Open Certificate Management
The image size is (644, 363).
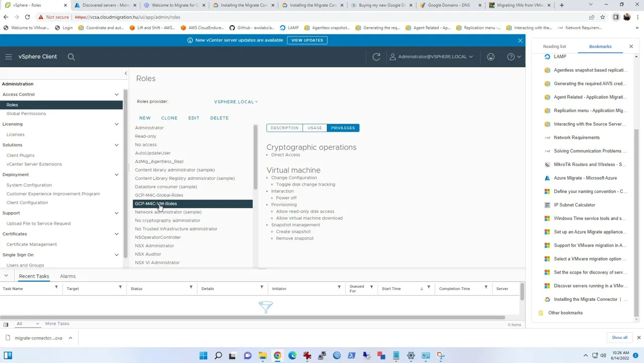click(31, 244)
